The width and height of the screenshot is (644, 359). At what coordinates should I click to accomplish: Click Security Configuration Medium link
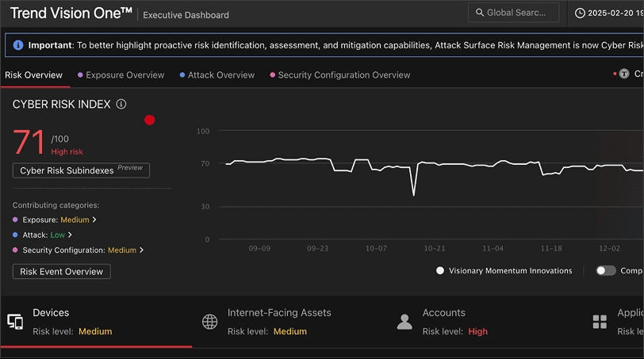(x=122, y=250)
